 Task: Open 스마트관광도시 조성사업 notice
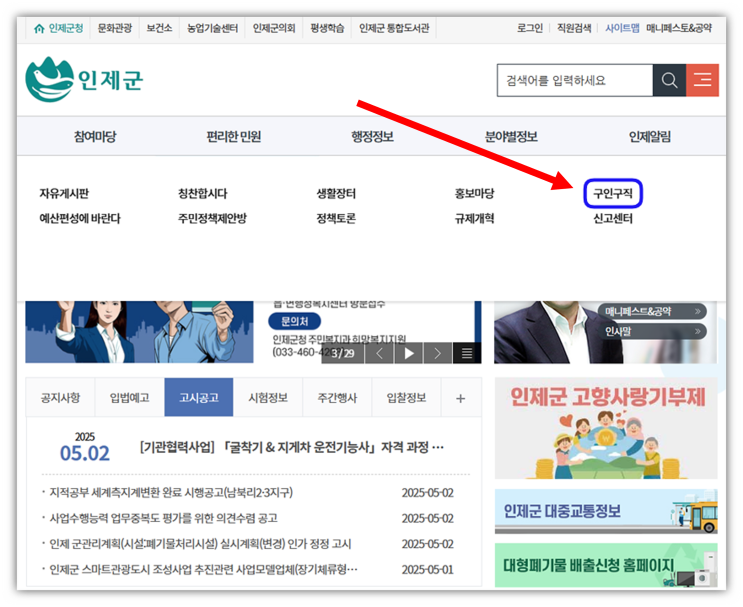[x=203, y=569]
